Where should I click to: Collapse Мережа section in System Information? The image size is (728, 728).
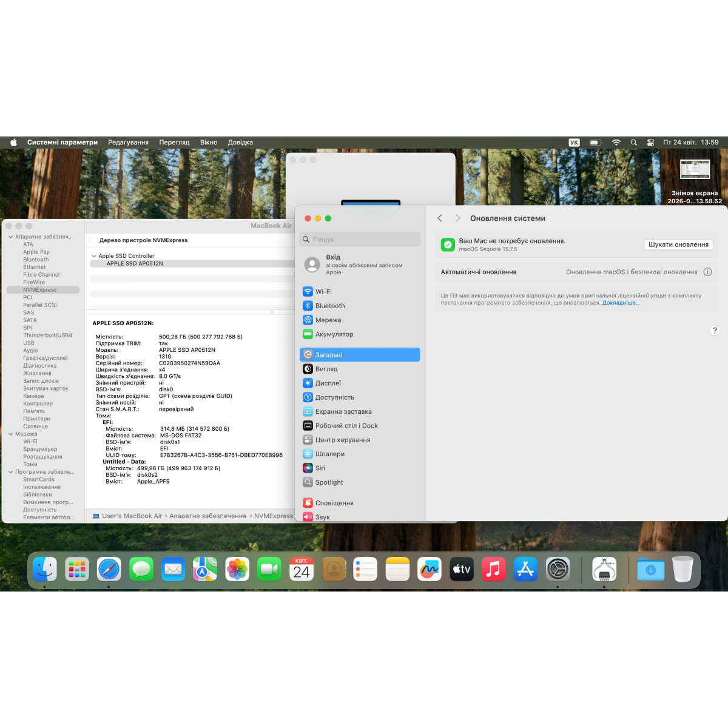[x=10, y=434]
